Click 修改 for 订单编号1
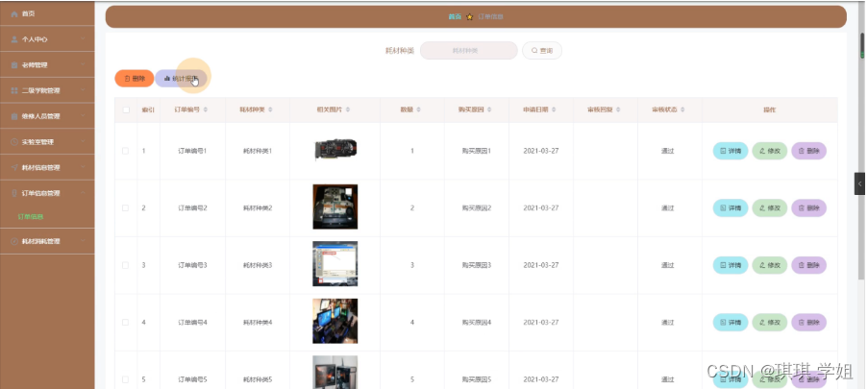The height and width of the screenshot is (389, 868). [x=769, y=151]
